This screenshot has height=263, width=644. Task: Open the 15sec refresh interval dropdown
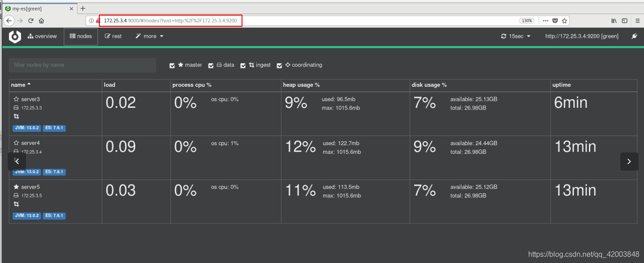coord(515,36)
